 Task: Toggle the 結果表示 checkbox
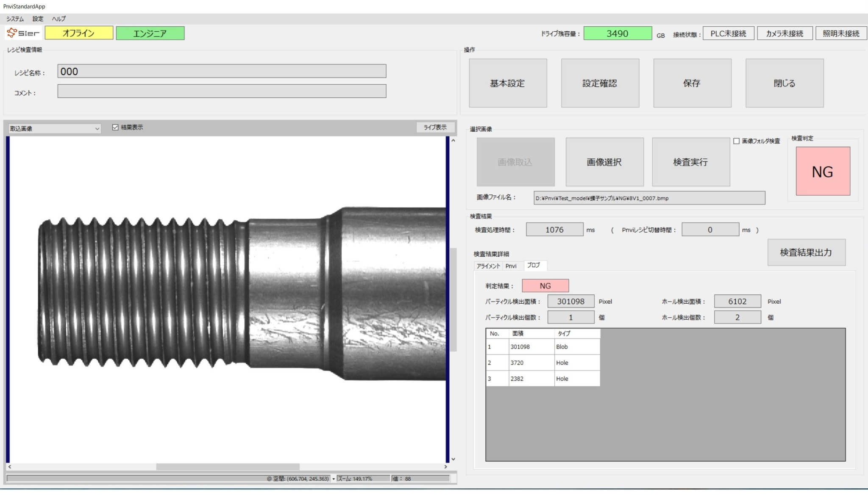pyautogui.click(x=115, y=128)
